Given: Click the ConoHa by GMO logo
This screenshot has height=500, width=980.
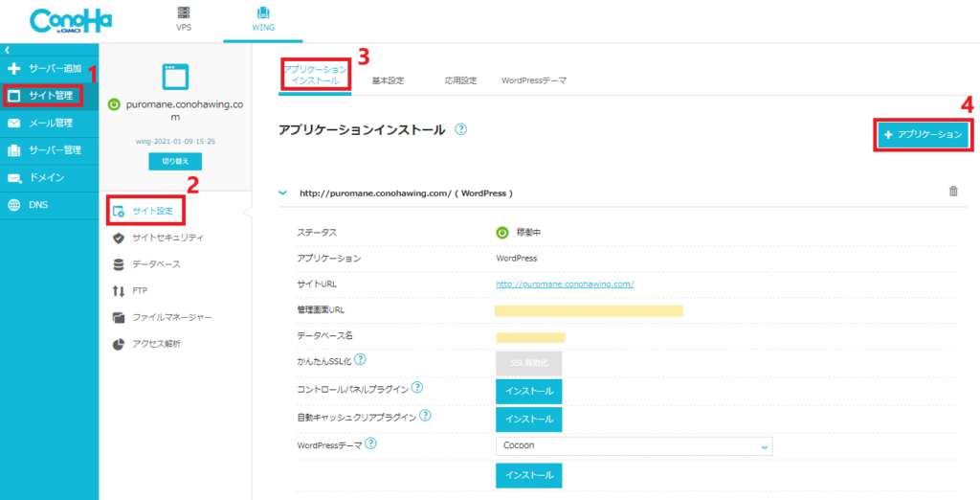Looking at the screenshot, I should 71,23.
